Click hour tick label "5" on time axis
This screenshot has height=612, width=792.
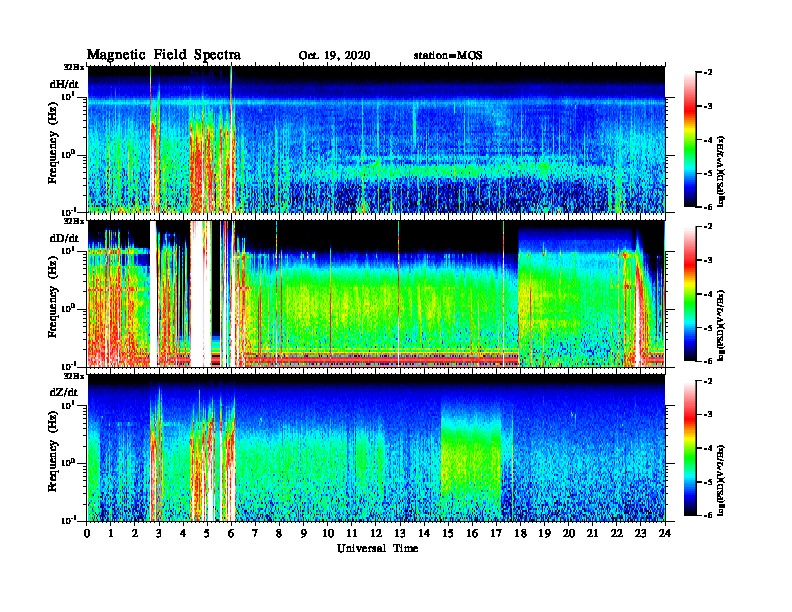click(207, 533)
